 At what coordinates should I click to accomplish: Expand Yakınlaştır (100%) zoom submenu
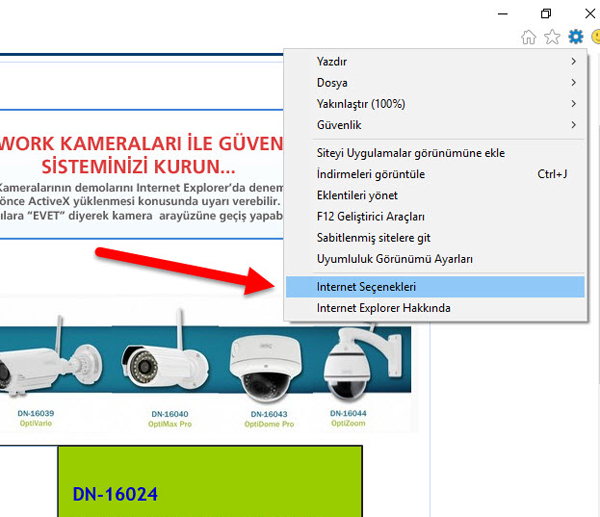(574, 104)
